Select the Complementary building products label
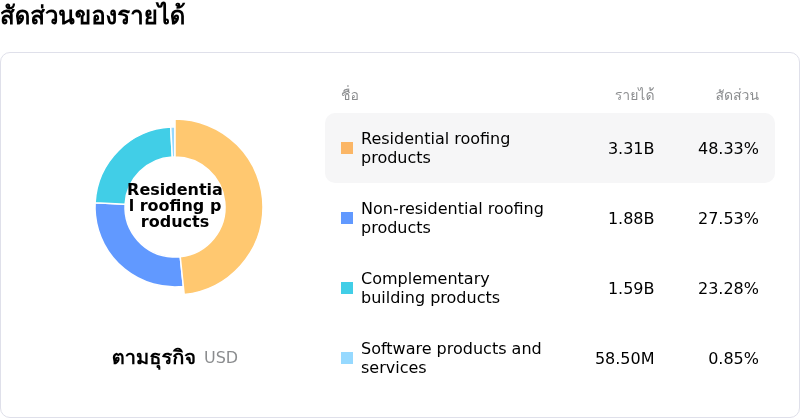Image resolution: width=800 pixels, height=418 pixels. tap(430, 288)
